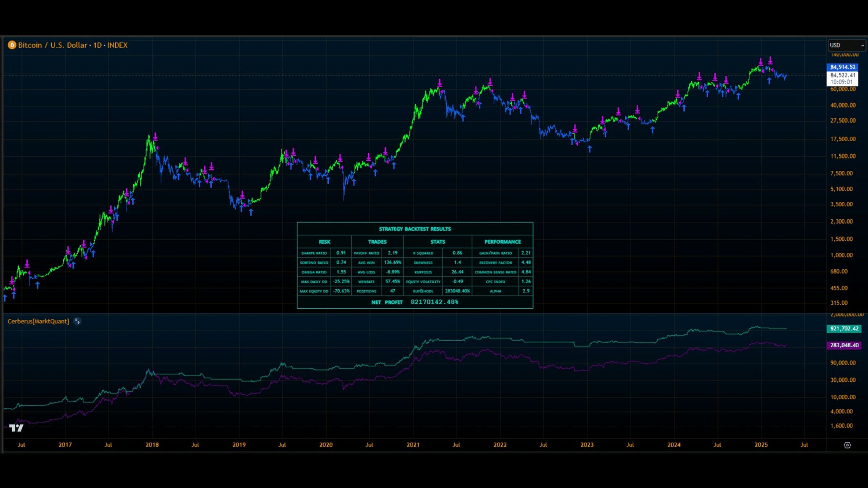Click the PERFORMANCE column header

pos(502,242)
